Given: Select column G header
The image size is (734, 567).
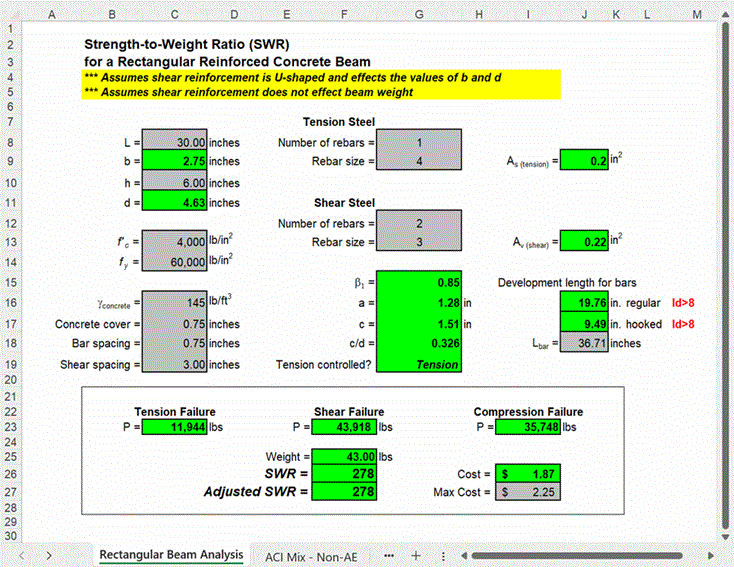Looking at the screenshot, I should (418, 12).
